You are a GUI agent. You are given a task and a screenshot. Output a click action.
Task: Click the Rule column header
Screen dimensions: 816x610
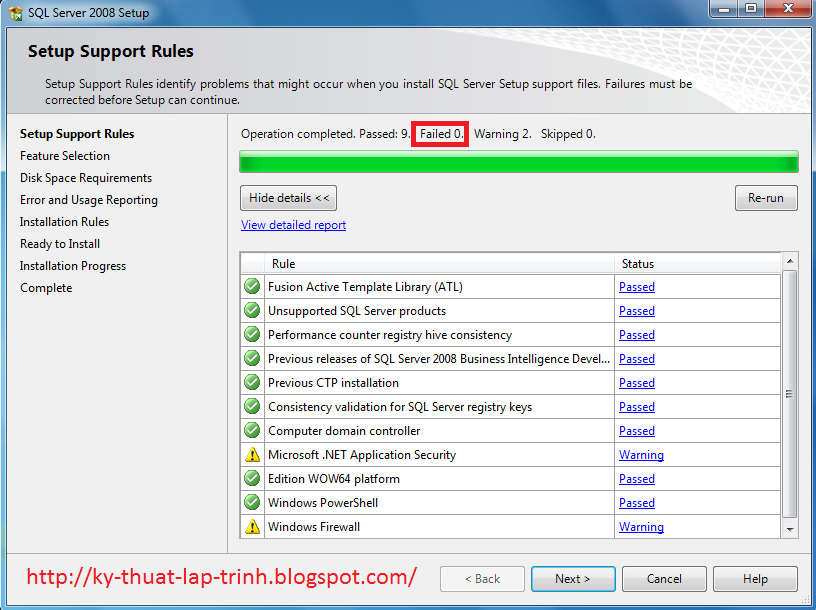[440, 264]
